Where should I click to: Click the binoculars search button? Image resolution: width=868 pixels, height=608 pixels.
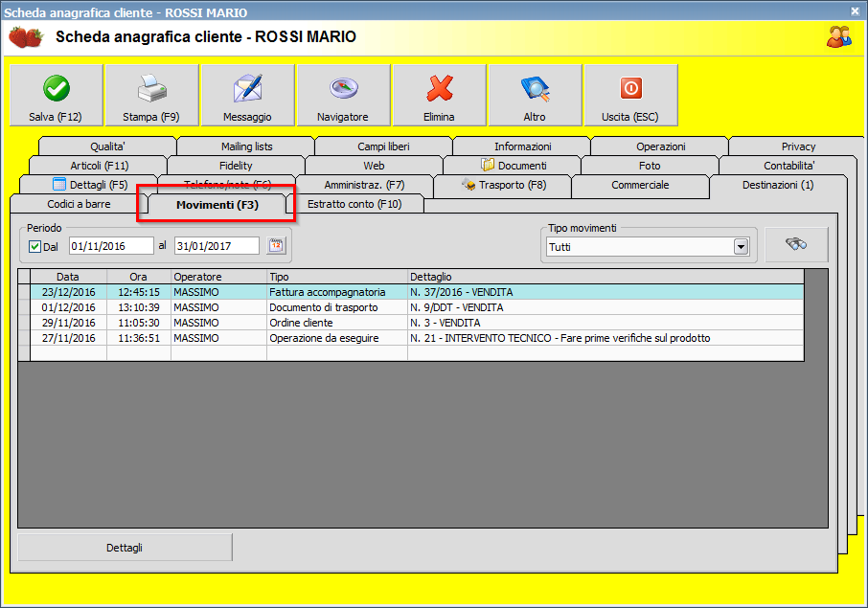pyautogui.click(x=796, y=245)
